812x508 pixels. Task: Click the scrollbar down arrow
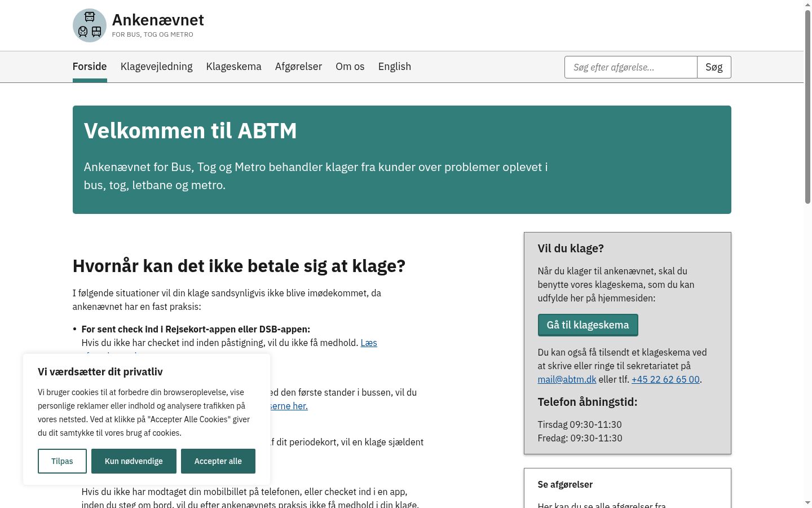tap(807, 502)
